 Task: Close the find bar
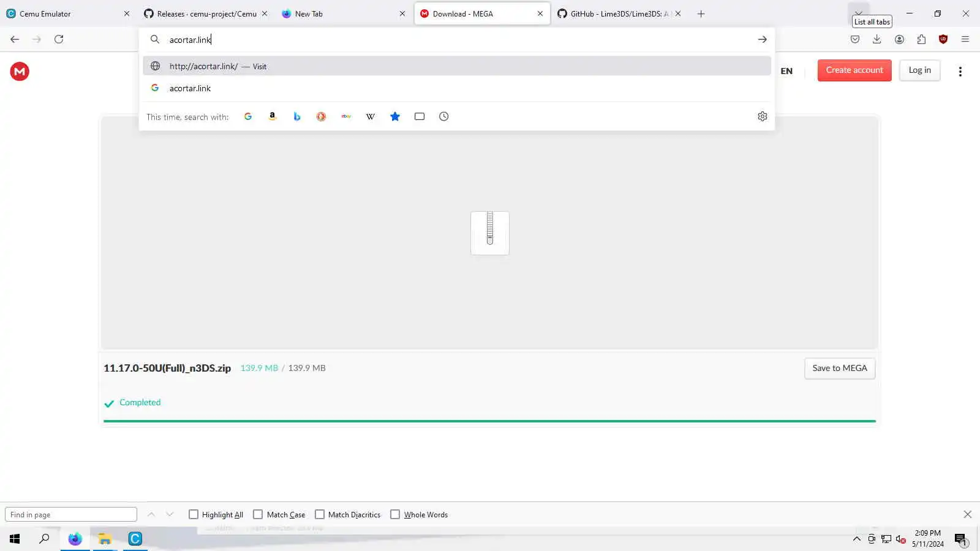click(968, 514)
